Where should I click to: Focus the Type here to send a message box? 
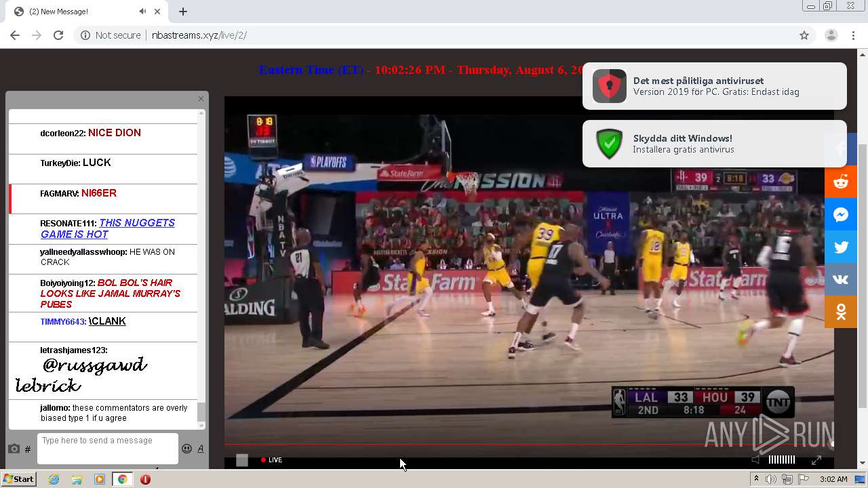tap(108, 449)
